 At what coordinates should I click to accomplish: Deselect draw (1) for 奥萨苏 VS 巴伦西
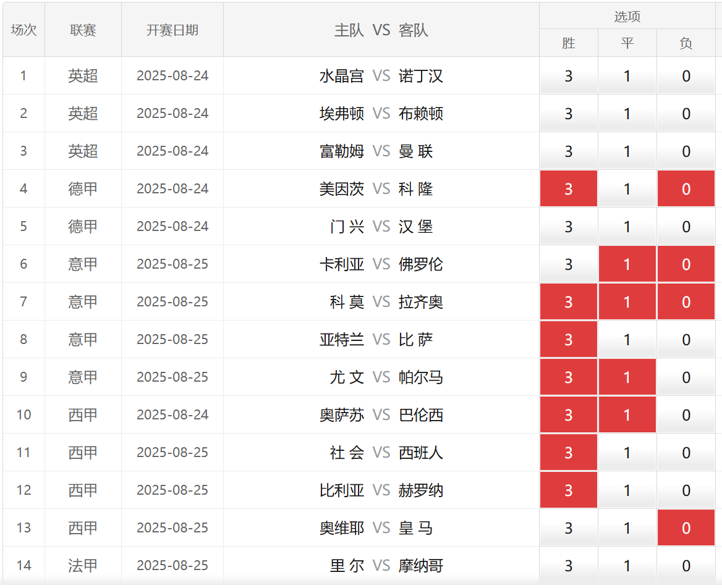[x=627, y=415]
